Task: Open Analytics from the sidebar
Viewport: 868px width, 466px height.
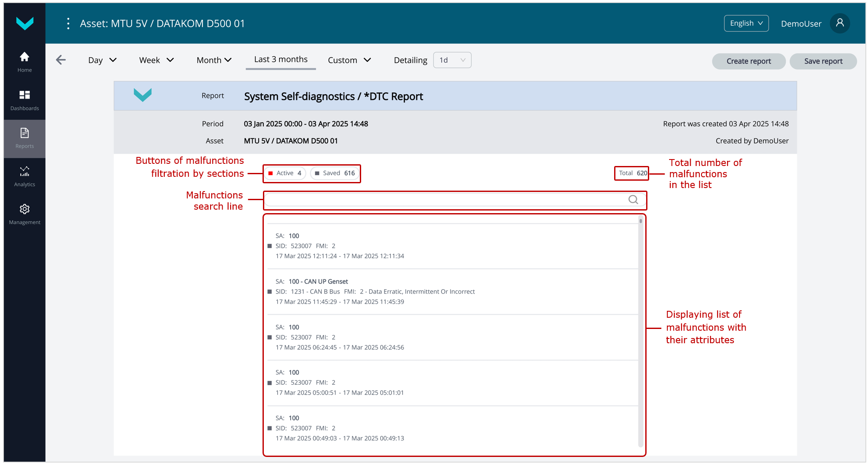Action: click(25, 176)
